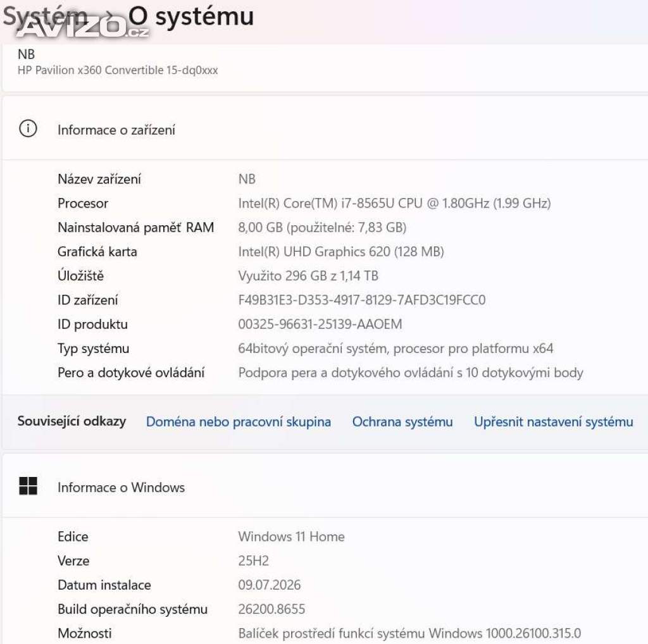This screenshot has height=644, width=648.
Task: Click the Datum instalace label
Action: (104, 585)
